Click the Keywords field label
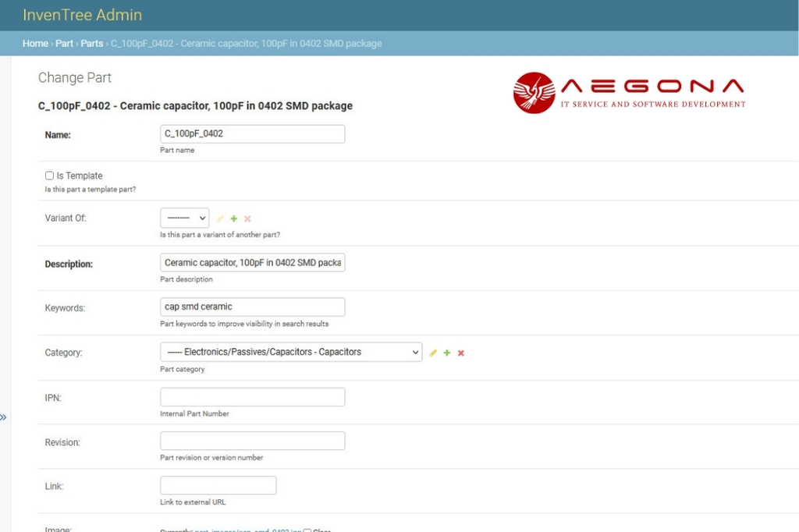Screen dimensions: 799x532 pyautogui.click(x=66, y=308)
